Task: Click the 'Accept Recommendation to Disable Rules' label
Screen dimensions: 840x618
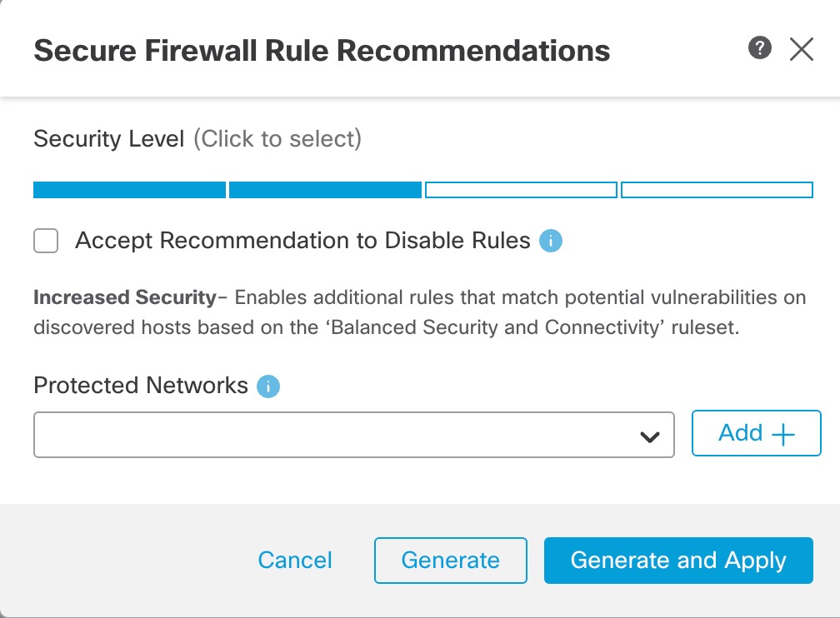Action: [302, 242]
